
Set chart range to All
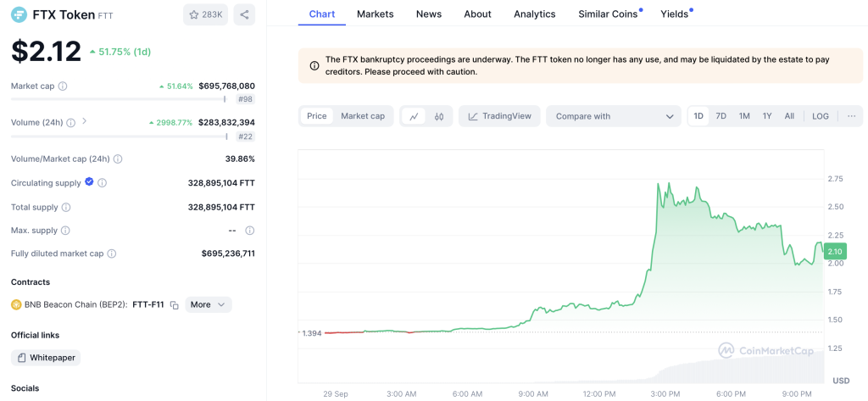coord(789,116)
